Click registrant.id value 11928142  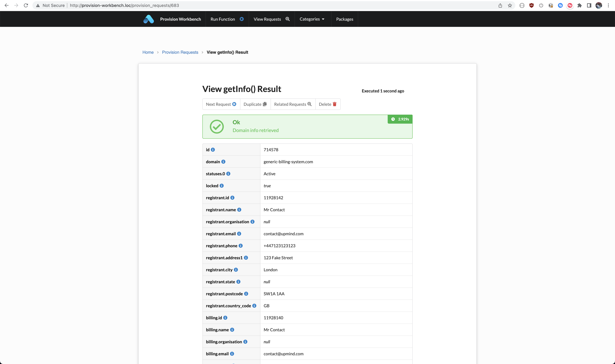pyautogui.click(x=273, y=198)
